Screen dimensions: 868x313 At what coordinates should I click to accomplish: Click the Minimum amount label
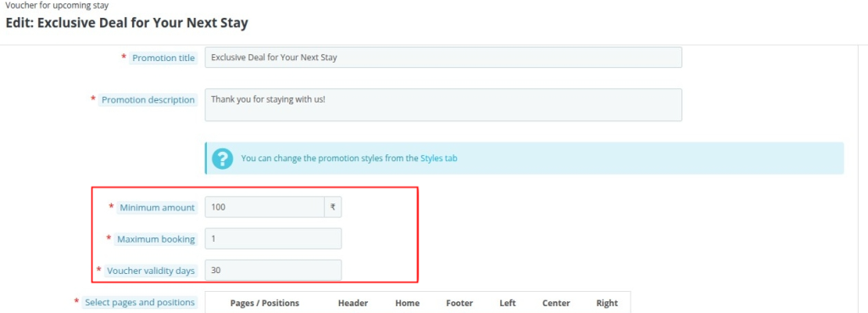point(158,207)
